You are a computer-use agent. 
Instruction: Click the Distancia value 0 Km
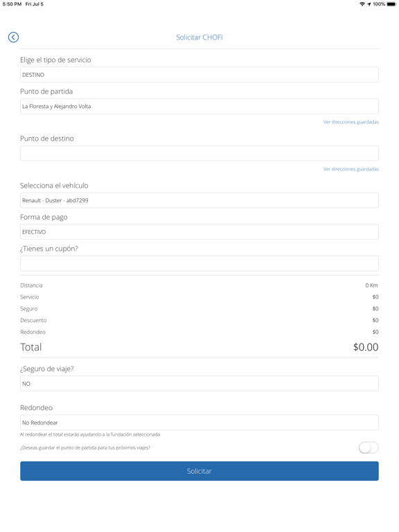(x=371, y=285)
